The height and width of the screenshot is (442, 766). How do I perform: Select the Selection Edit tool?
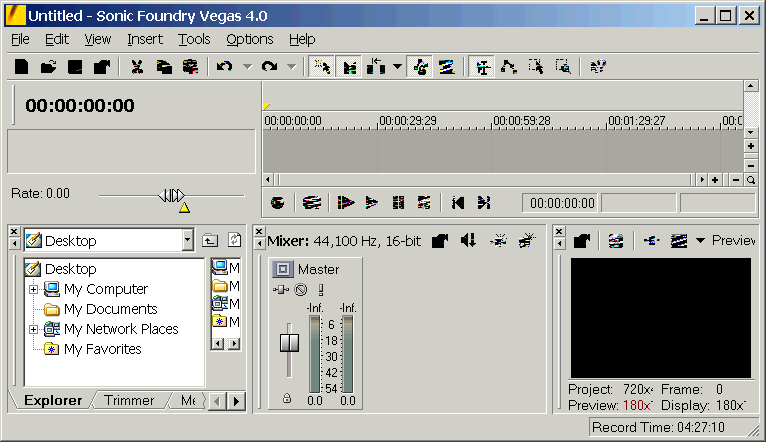coord(536,66)
